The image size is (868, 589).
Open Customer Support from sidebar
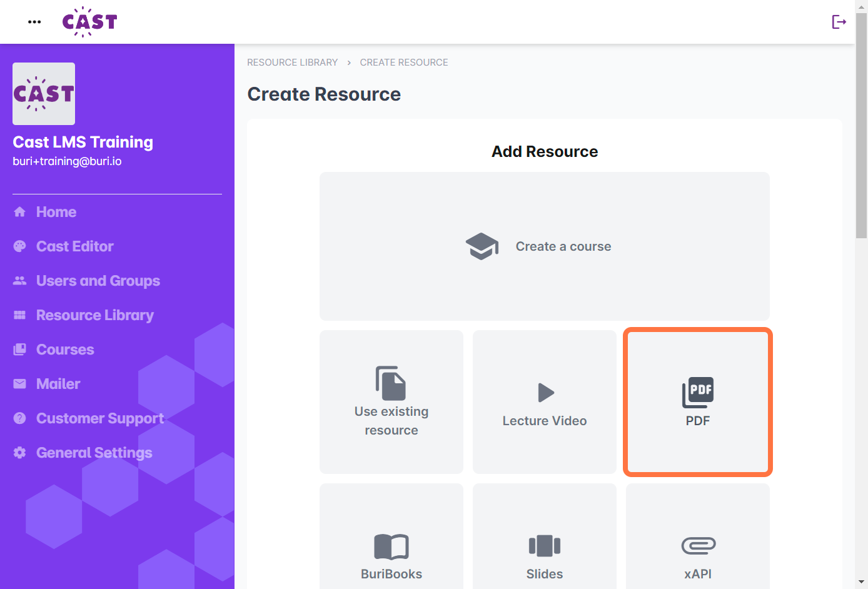click(100, 418)
